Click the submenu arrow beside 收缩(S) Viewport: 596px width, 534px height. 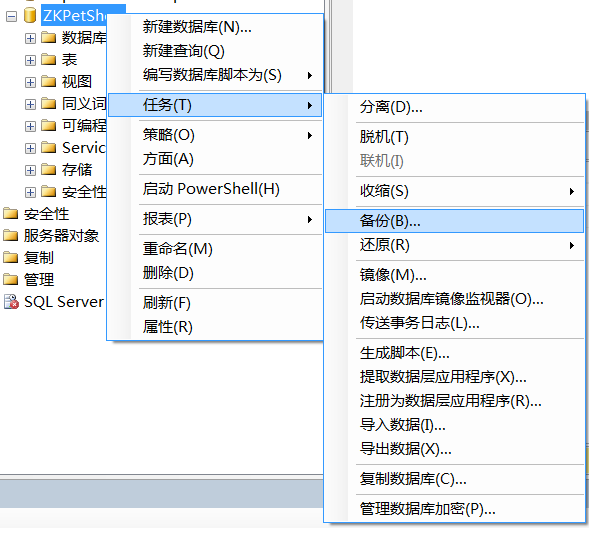(x=572, y=191)
